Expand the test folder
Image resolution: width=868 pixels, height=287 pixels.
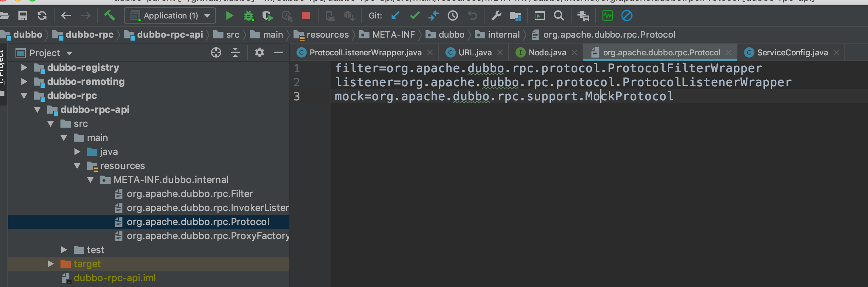pyautogui.click(x=64, y=250)
